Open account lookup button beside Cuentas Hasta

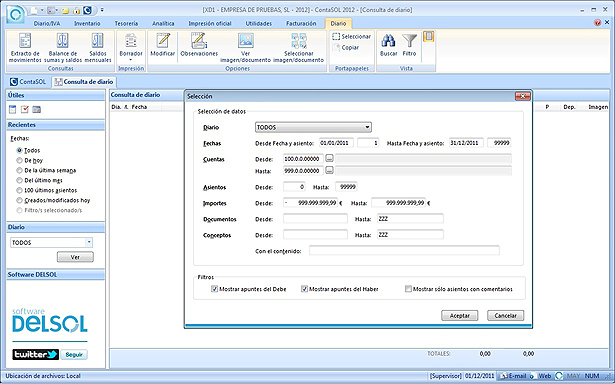329,170
